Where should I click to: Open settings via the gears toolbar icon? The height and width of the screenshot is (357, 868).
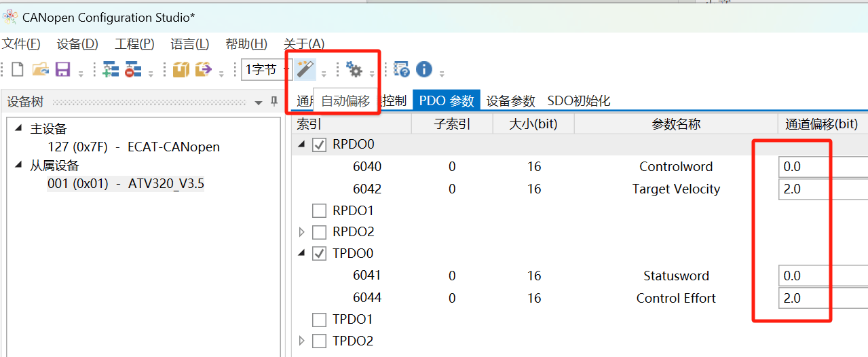pyautogui.click(x=354, y=69)
